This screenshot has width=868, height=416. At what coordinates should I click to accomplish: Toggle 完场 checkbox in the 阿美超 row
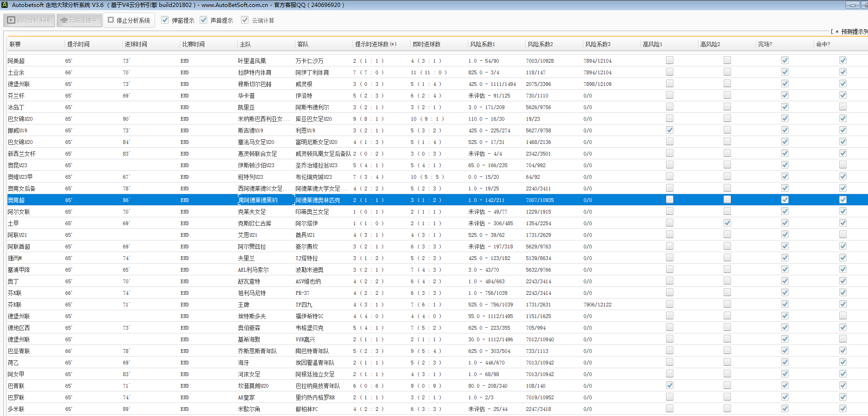[x=784, y=60]
